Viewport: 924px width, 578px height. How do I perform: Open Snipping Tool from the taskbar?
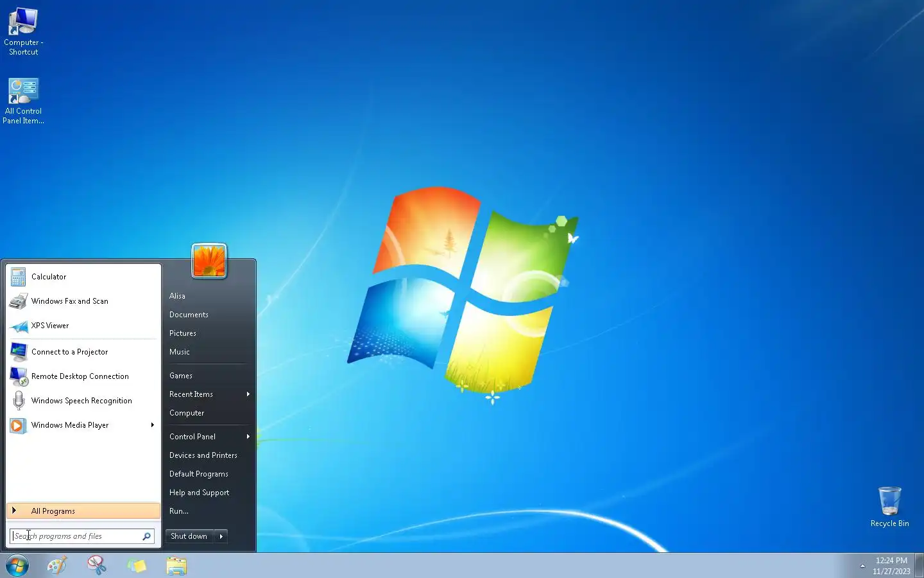pyautogui.click(x=97, y=566)
